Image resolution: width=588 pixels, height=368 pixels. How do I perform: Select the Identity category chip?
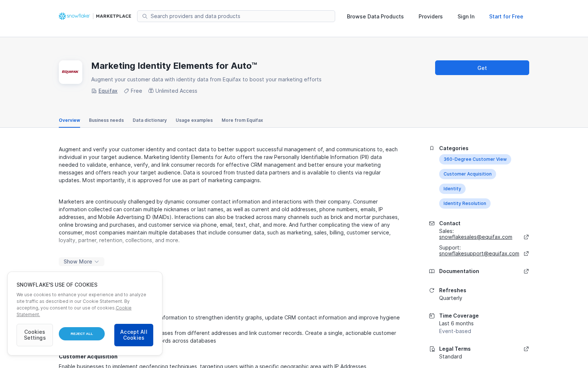[452, 189]
